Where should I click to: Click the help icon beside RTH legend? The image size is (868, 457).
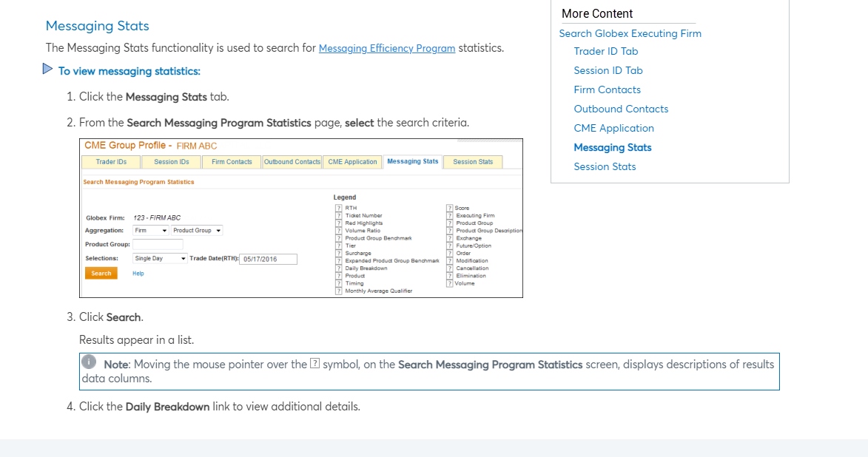(x=338, y=208)
